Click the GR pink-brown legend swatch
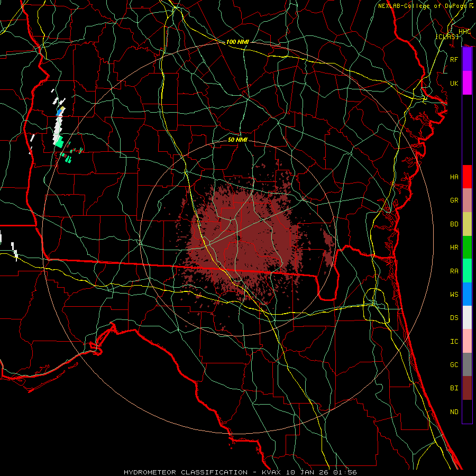The width and height of the screenshot is (476, 476). (x=467, y=200)
